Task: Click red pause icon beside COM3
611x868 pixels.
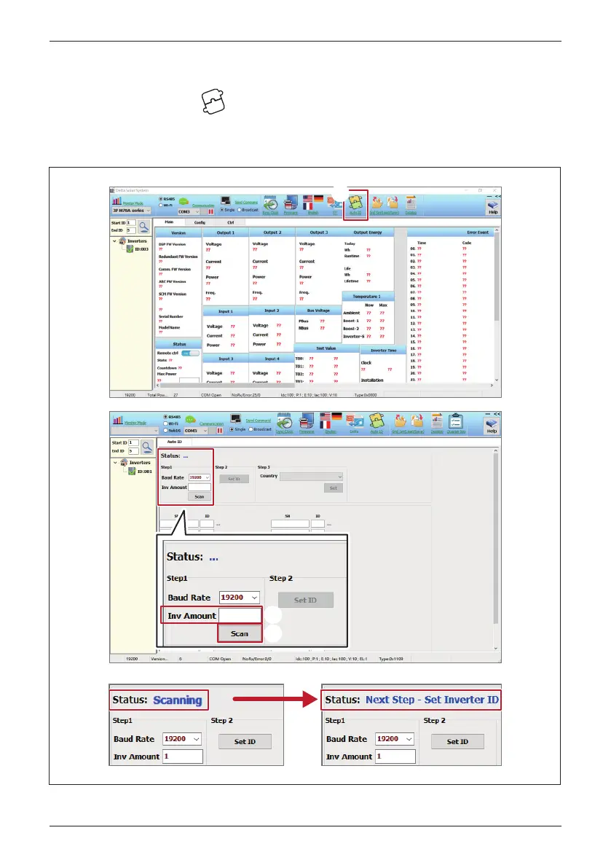Action: pyautogui.click(x=210, y=211)
